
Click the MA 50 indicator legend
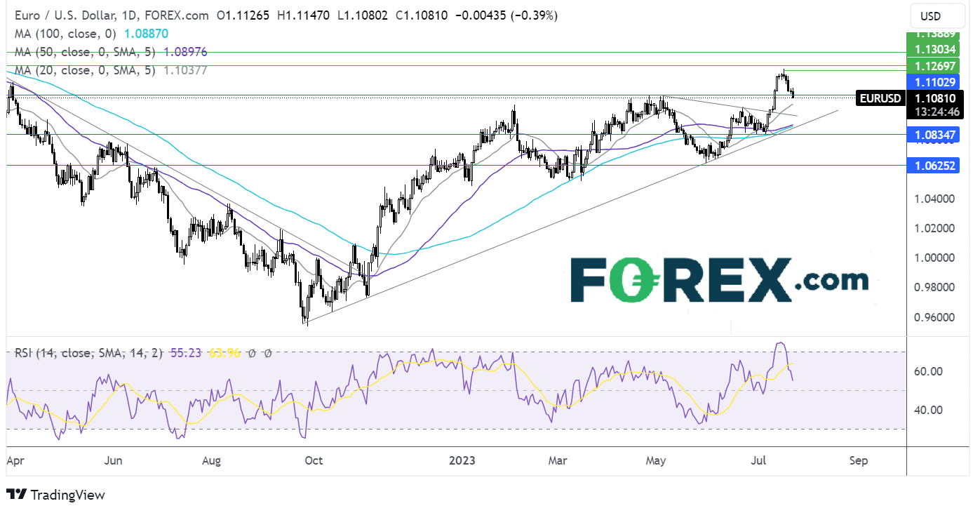point(85,52)
